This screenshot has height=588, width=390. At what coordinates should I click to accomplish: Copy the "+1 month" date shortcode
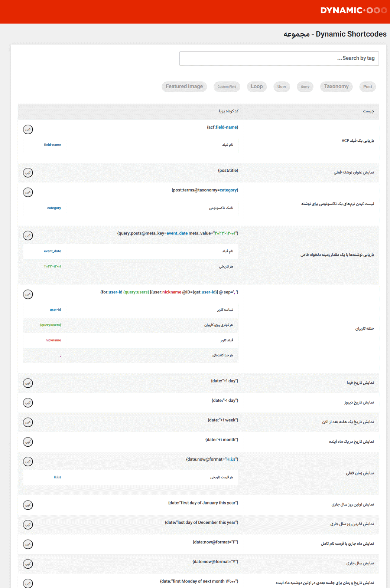(28, 442)
